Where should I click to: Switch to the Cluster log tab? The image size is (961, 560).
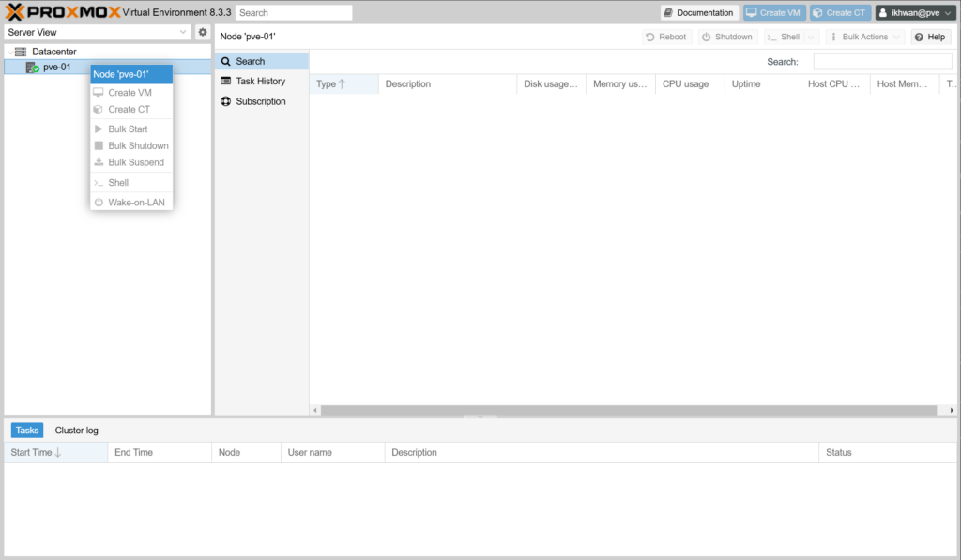tap(76, 431)
